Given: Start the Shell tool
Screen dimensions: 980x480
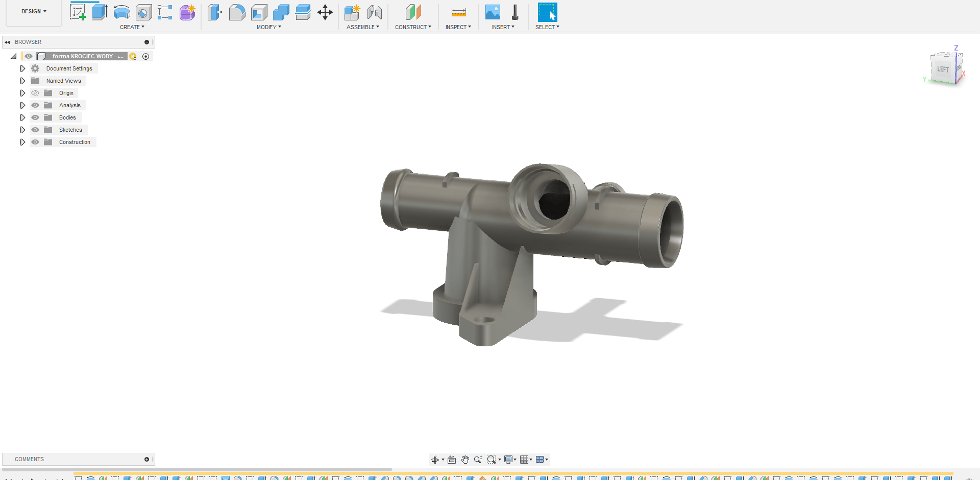Looking at the screenshot, I should click(x=259, y=12).
